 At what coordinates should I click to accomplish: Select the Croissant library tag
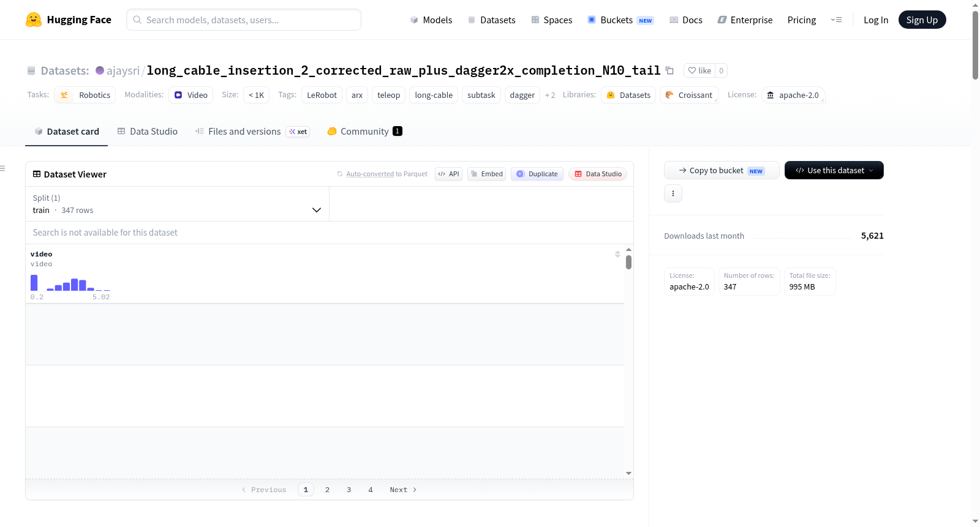pyautogui.click(x=689, y=95)
